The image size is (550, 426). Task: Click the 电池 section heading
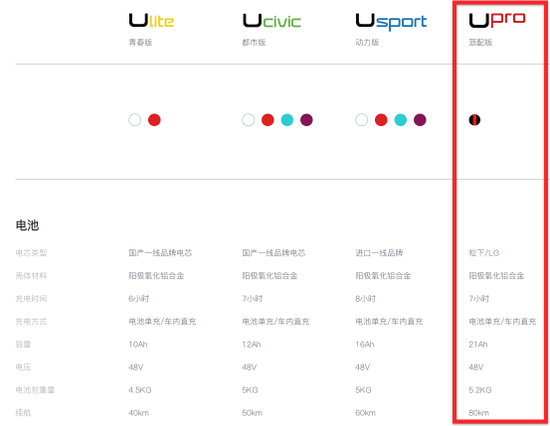[x=27, y=225]
